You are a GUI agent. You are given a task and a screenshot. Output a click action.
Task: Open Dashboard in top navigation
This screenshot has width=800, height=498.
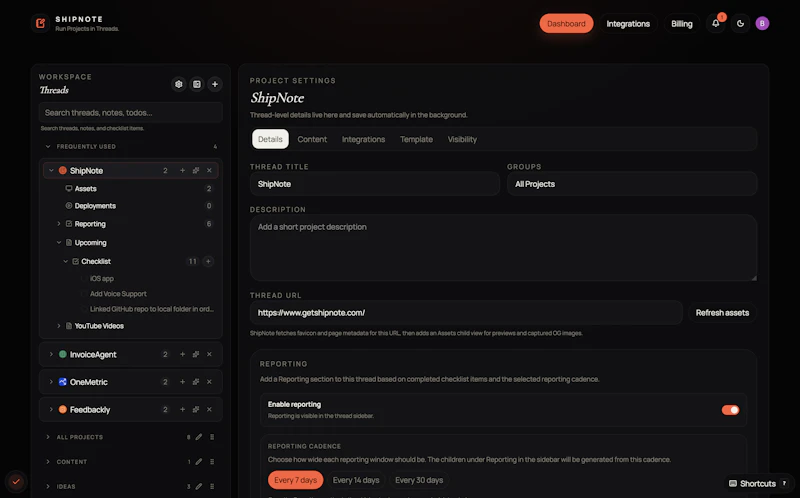pos(566,23)
